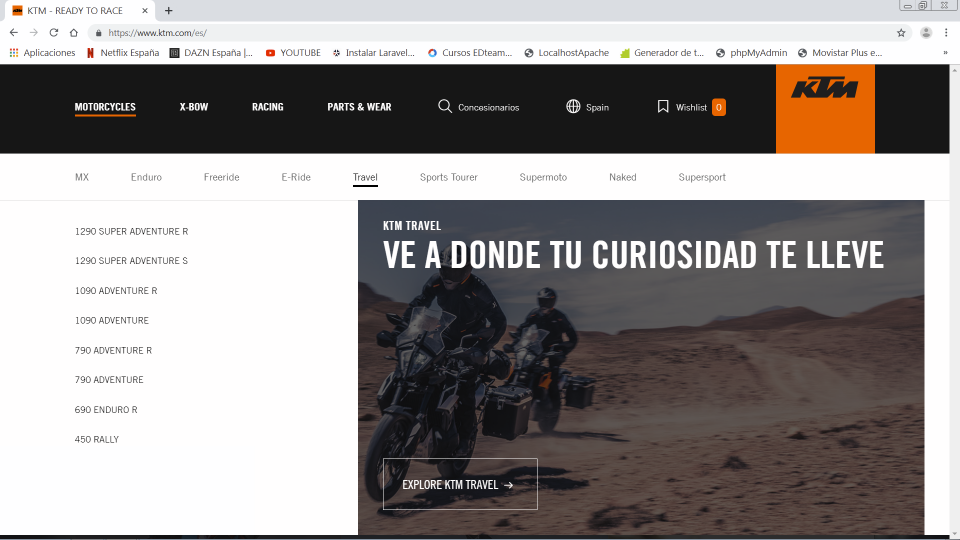Open the 1090 ADVENTURE model
This screenshot has width=960, height=540.
[x=111, y=320]
